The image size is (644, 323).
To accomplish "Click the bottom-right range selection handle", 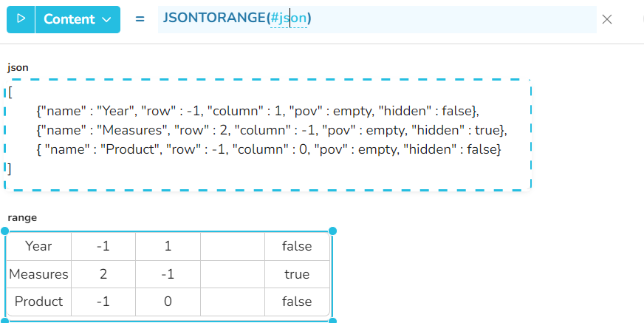I will click(x=332, y=321).
